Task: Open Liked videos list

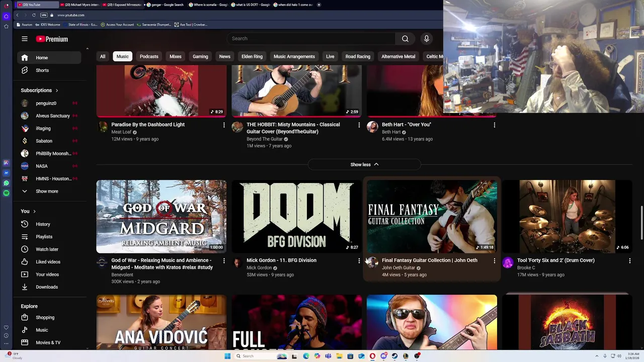Action: (49, 262)
